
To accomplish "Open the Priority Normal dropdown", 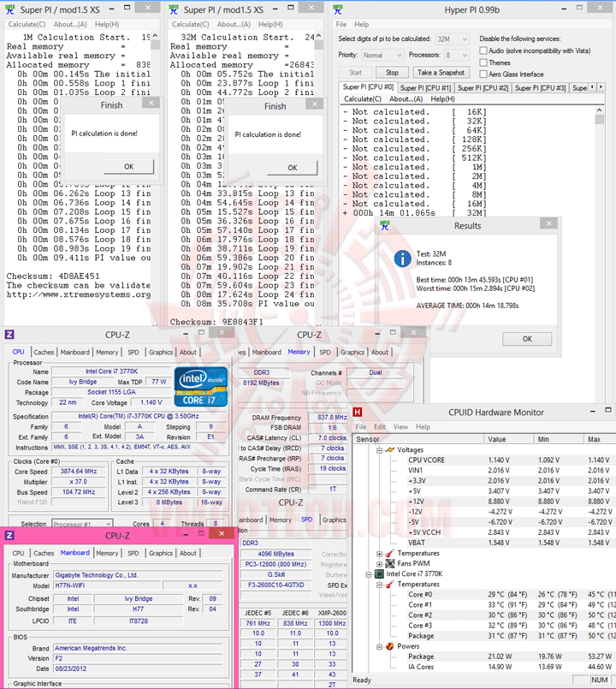I will [382, 55].
